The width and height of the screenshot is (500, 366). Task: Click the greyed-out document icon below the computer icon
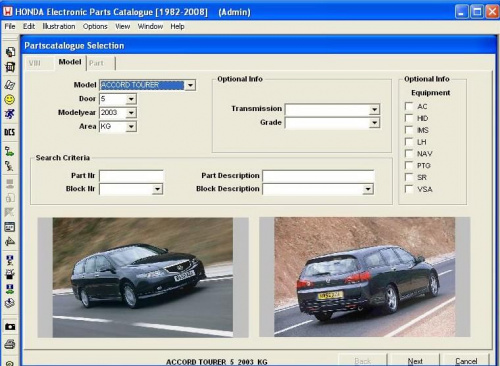tap(10, 198)
